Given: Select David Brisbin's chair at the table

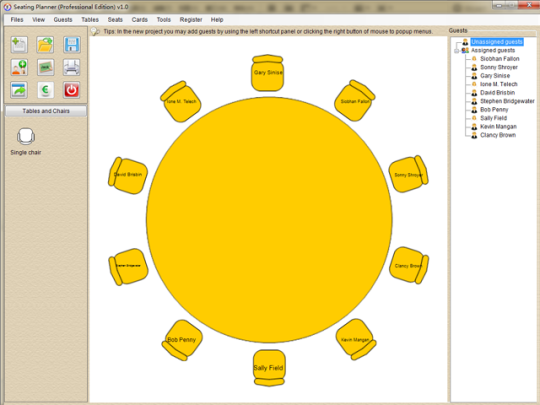Looking at the screenshot, I should point(128,175).
